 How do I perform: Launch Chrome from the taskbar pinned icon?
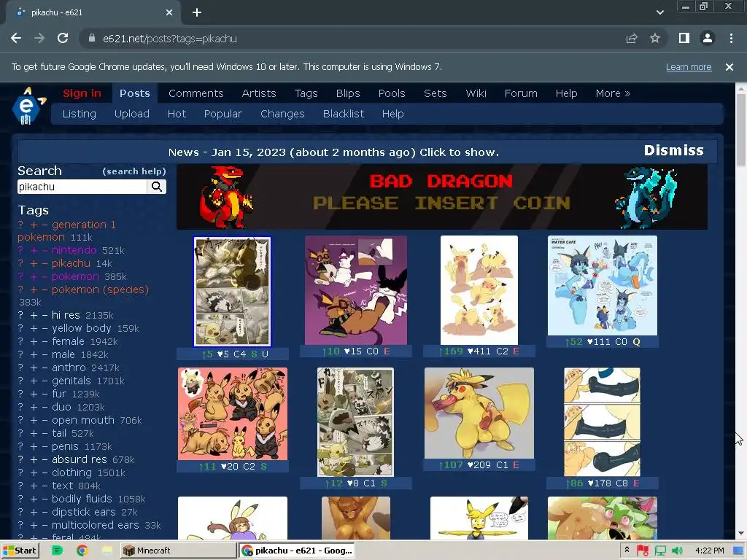coord(82,551)
